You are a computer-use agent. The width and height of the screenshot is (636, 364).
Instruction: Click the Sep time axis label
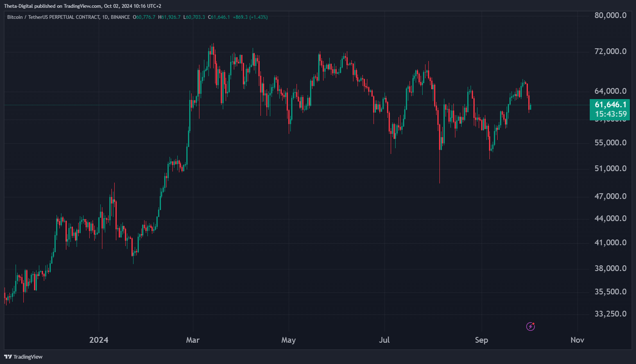[x=482, y=340]
